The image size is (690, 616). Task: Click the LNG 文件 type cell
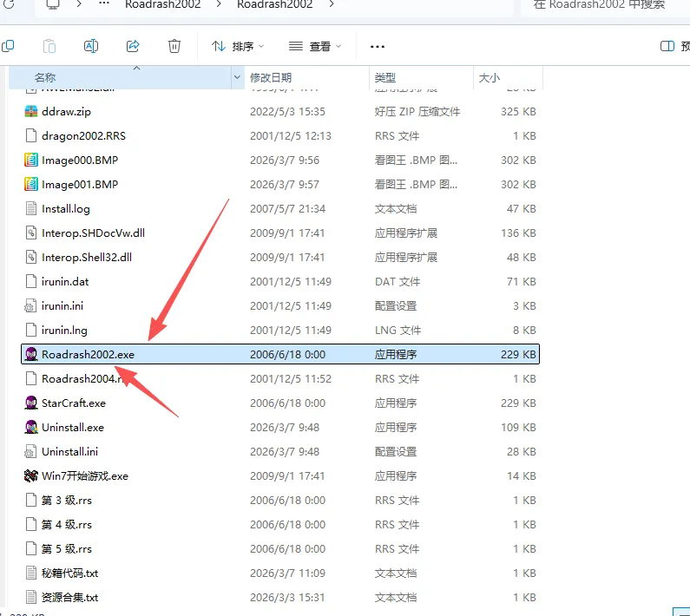point(398,331)
